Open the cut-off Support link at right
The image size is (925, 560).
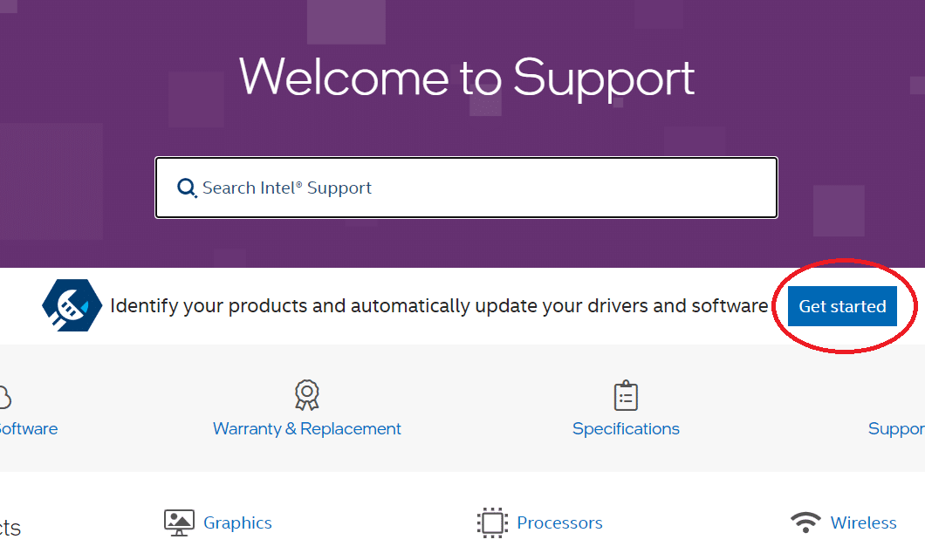coord(896,429)
